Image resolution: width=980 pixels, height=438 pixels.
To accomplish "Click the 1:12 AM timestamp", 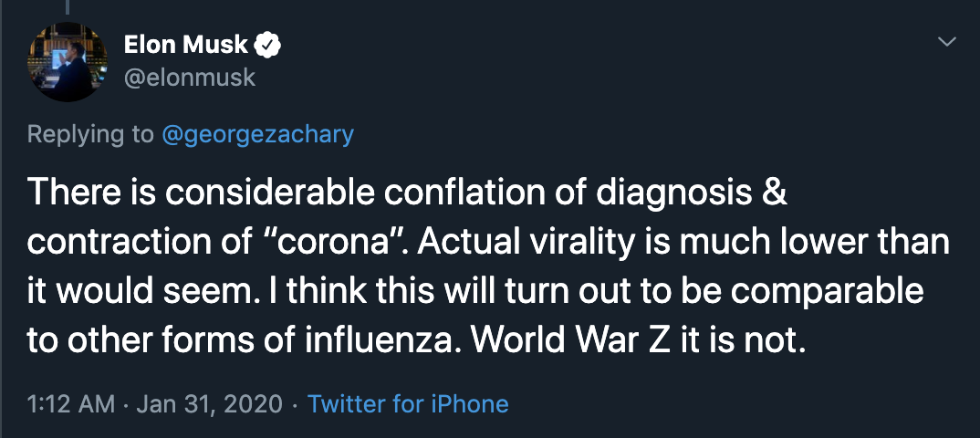I will 69,403.
